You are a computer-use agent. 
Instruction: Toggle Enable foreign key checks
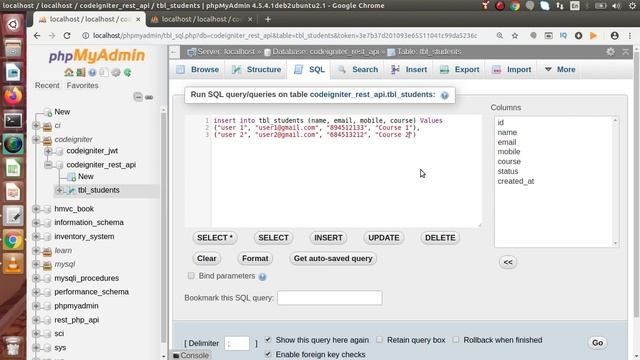click(268, 354)
